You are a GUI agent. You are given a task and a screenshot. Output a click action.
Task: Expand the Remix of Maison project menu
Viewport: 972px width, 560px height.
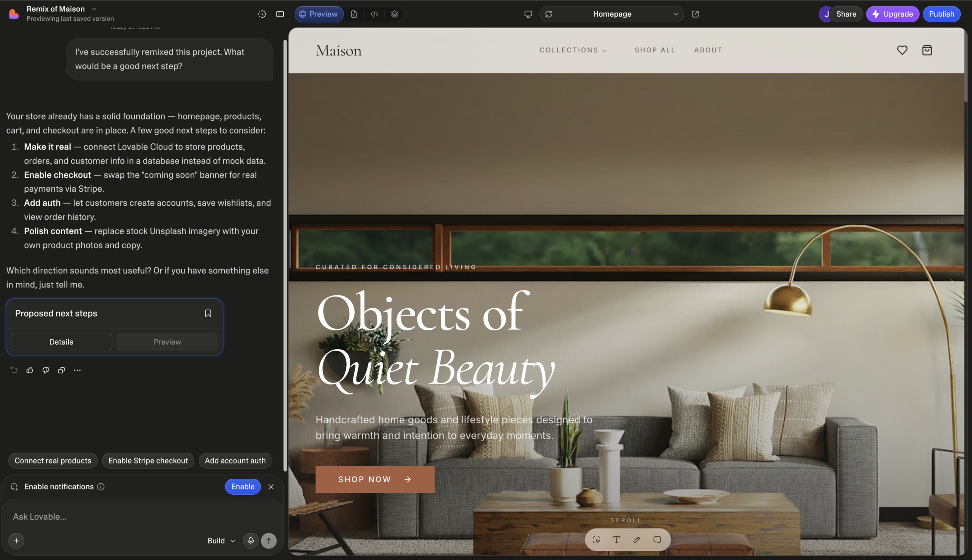[94, 9]
